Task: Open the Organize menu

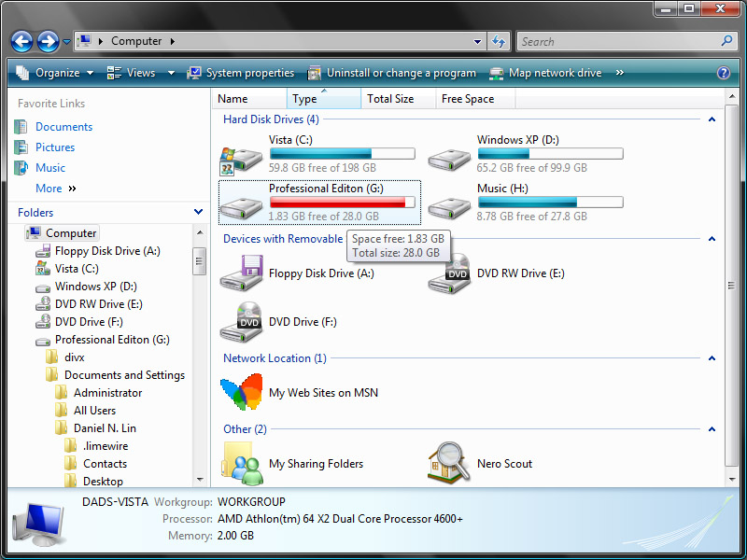Action: (55, 73)
